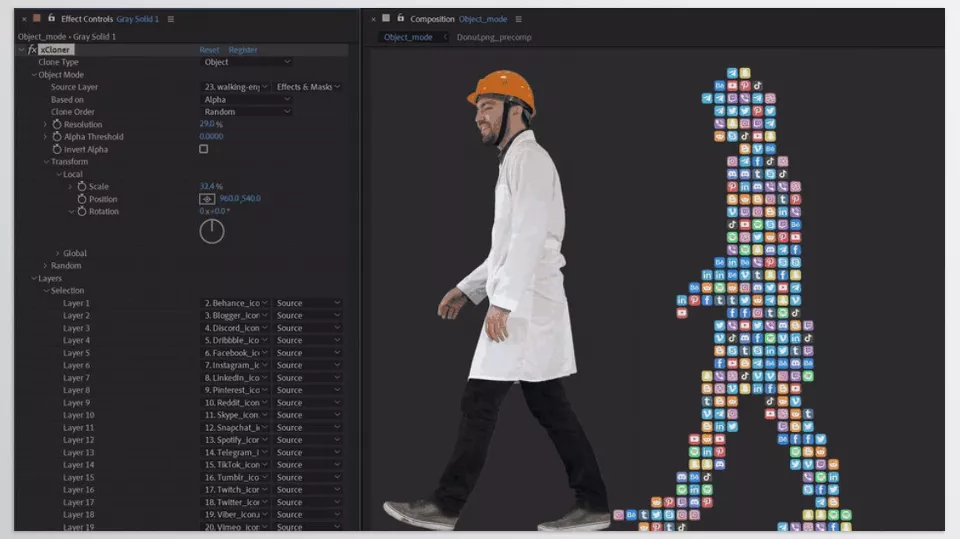Expand the Random group

[x=45, y=266]
